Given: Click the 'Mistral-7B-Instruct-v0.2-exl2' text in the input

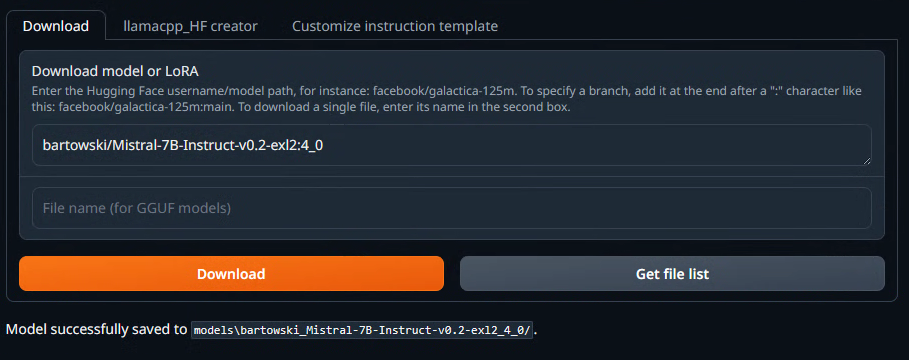Looking at the screenshot, I should point(195,145).
